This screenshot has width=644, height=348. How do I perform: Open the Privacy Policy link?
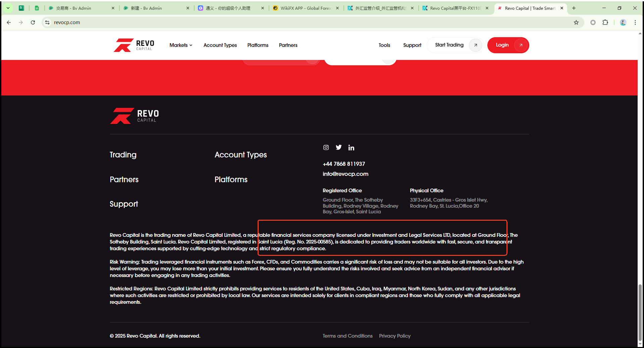[394, 336]
